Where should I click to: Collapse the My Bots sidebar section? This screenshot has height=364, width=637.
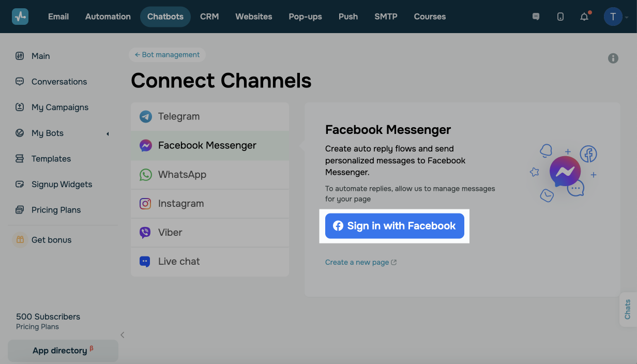click(x=108, y=133)
